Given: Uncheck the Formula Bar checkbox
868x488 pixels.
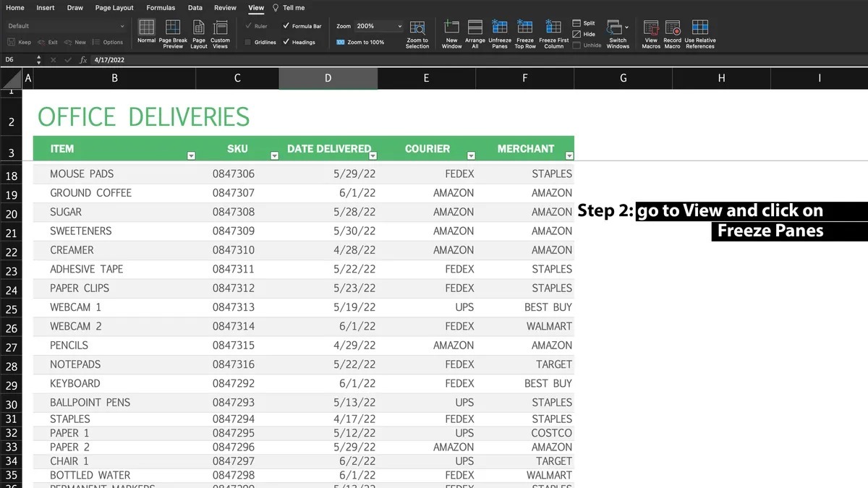Looking at the screenshot, I should pyautogui.click(x=286, y=26).
